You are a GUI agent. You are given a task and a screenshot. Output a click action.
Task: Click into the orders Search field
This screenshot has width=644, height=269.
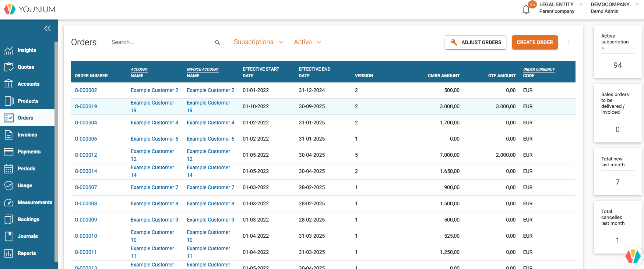[161, 42]
